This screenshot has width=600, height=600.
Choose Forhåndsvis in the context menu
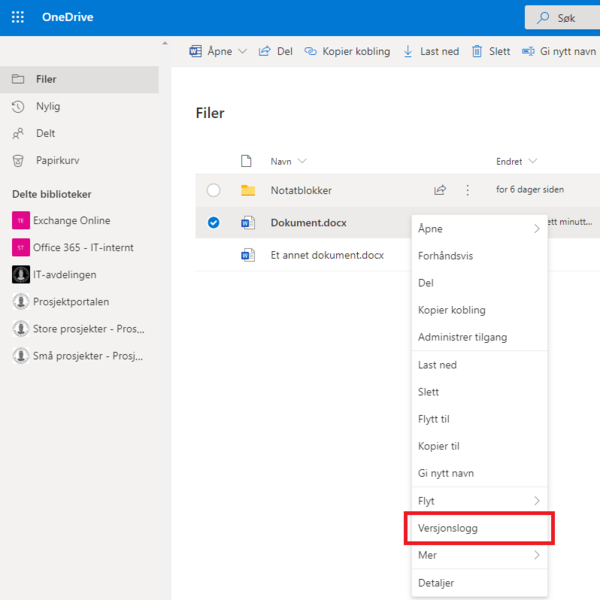[x=480, y=256]
